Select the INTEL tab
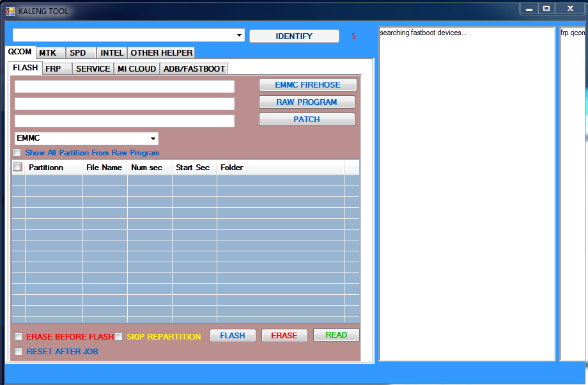This screenshot has height=385, width=588. [x=112, y=53]
